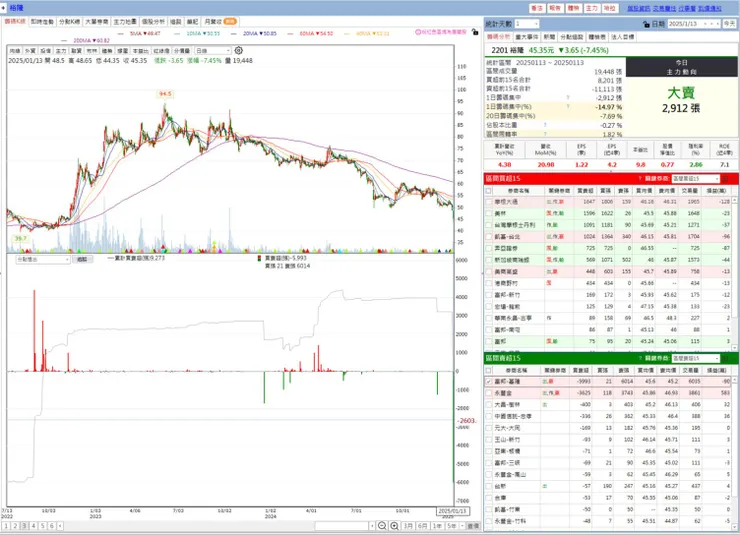Switch to 分點K線 tab
Viewport: 740px width, 535px height.
(x=69, y=22)
